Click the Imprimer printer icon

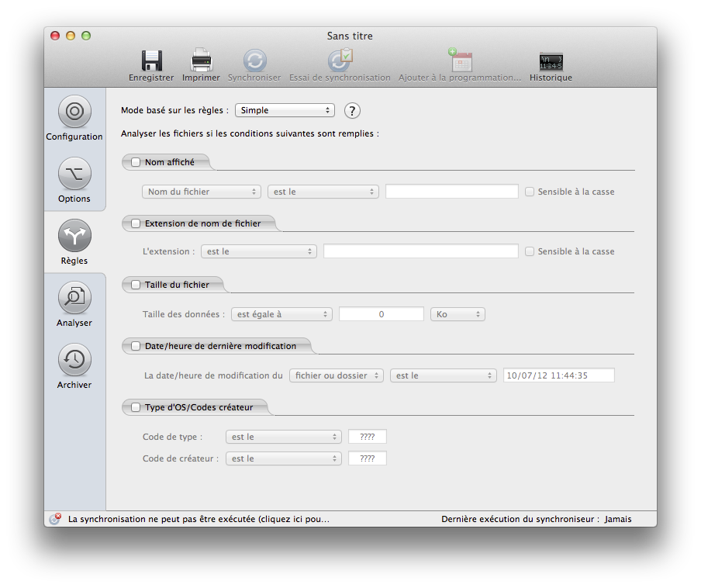(x=201, y=61)
